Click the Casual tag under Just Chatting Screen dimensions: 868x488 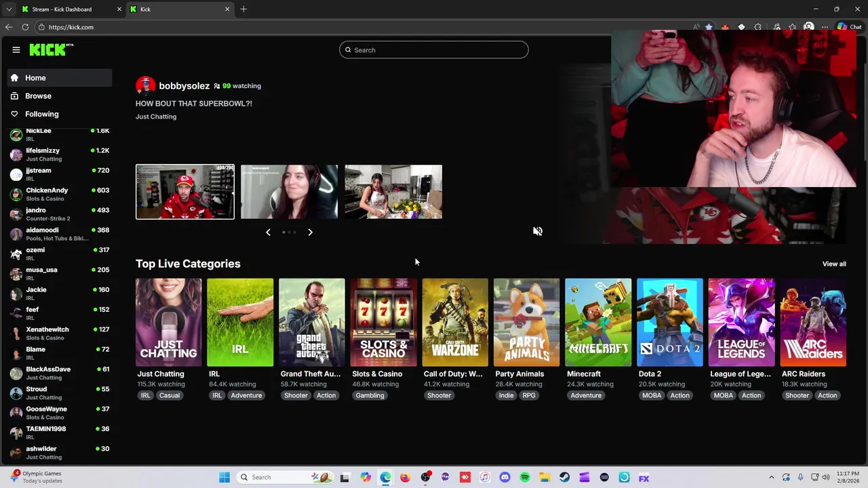(170, 396)
